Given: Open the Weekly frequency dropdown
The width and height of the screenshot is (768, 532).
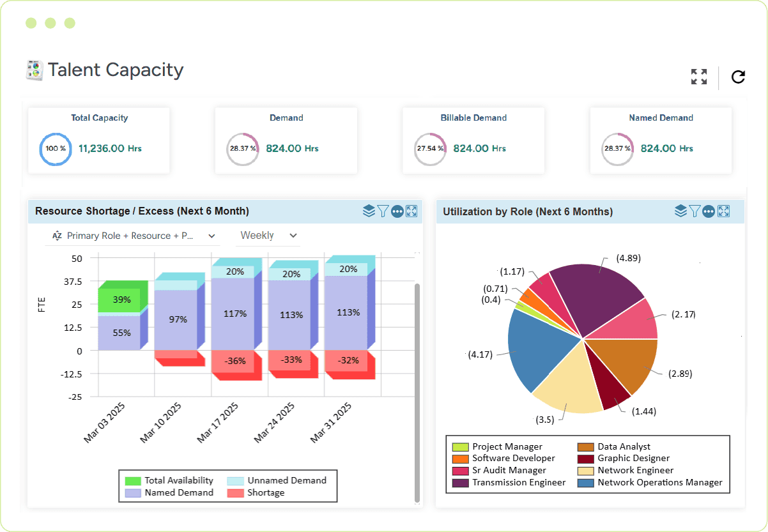Looking at the screenshot, I should pos(267,236).
